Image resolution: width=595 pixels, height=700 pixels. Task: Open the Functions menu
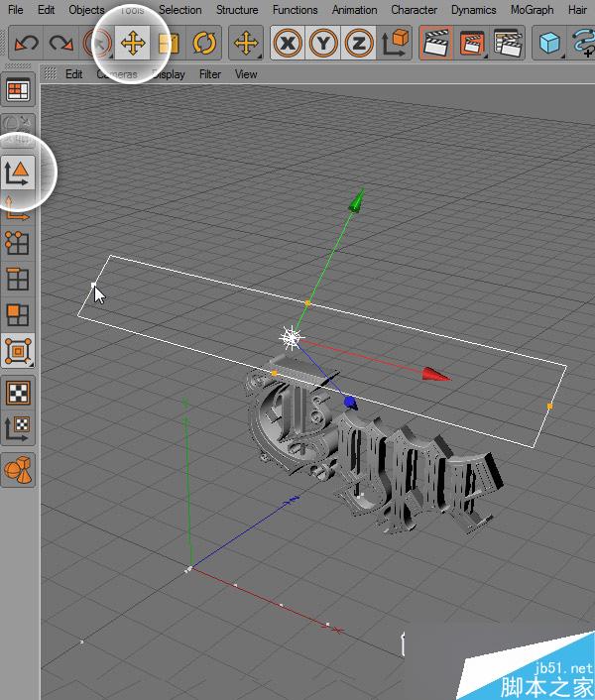click(x=296, y=9)
